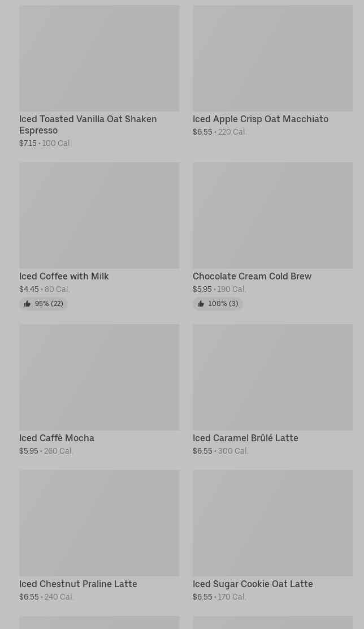Select the Chocolate Cream Cold Brew title
The image size is (364, 629).
(252, 277)
